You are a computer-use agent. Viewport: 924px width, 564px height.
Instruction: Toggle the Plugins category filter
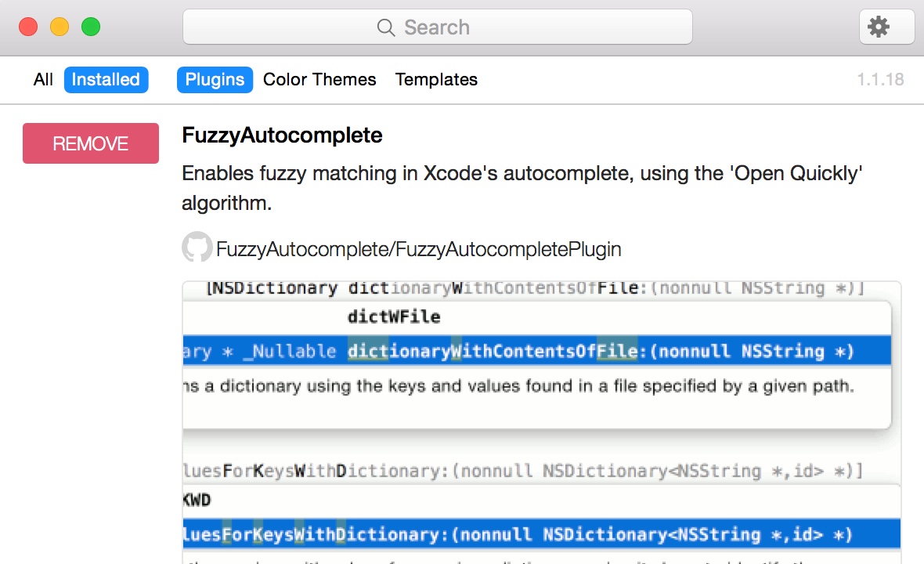(x=215, y=80)
